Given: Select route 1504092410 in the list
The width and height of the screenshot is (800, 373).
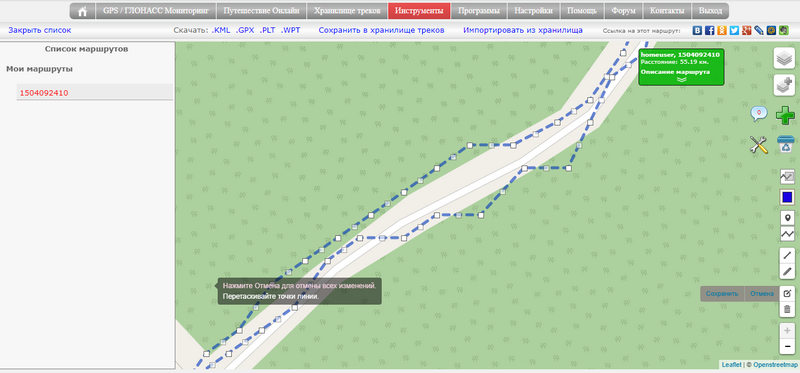Looking at the screenshot, I should coord(44,93).
